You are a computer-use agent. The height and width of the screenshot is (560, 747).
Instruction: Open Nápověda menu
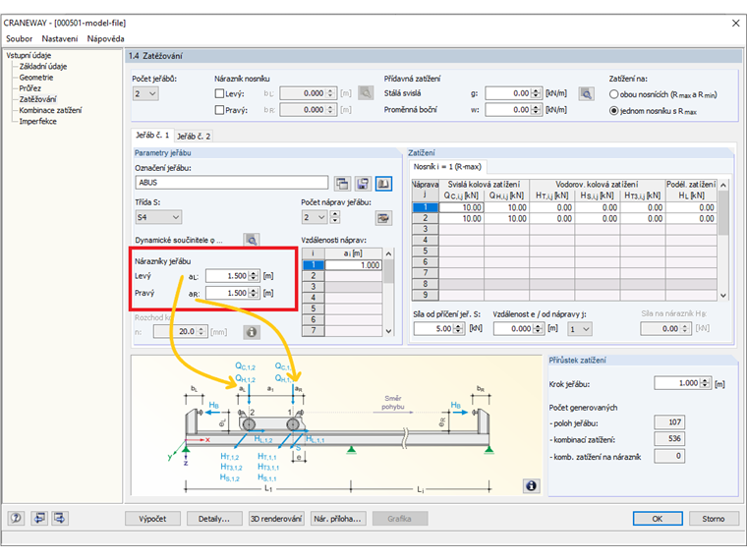[105, 39]
